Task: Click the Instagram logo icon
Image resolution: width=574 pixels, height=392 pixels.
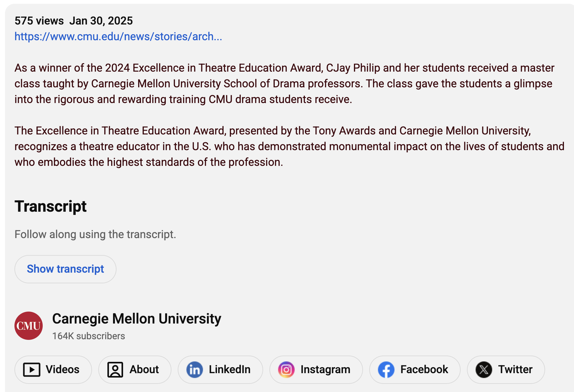Action: click(x=286, y=369)
